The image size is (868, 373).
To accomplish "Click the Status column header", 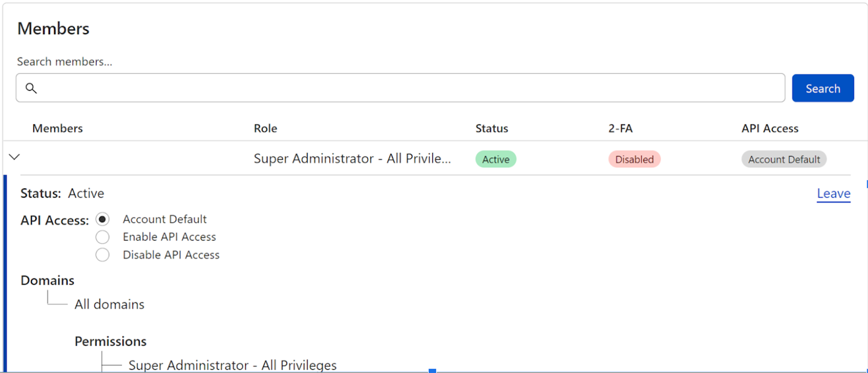I will (x=492, y=129).
